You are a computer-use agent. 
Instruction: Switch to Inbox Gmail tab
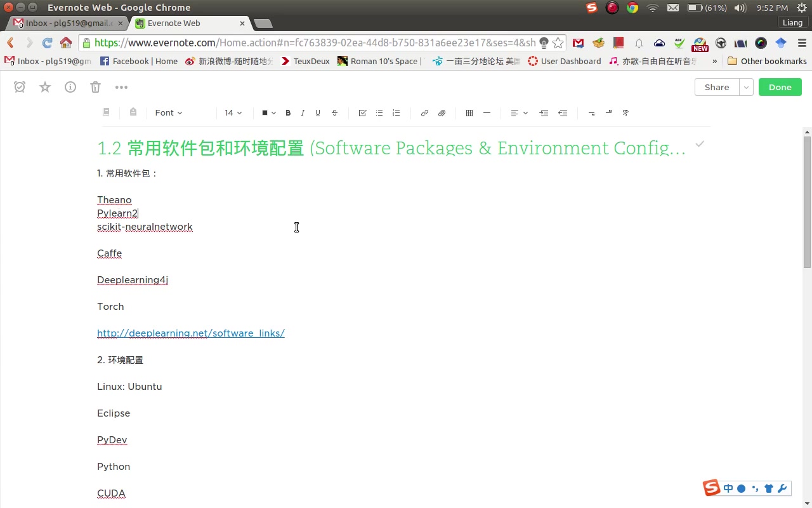click(x=69, y=23)
